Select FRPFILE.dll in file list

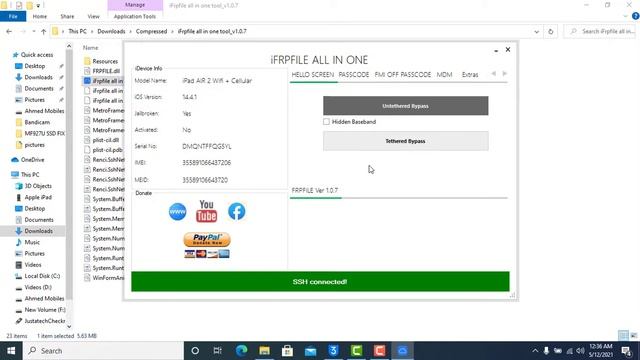[106, 71]
